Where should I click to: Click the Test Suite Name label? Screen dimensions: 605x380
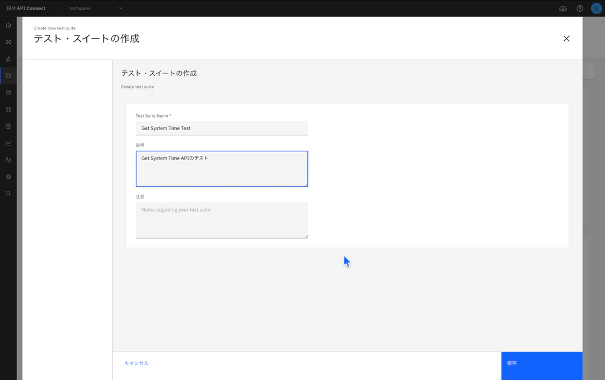(153, 116)
